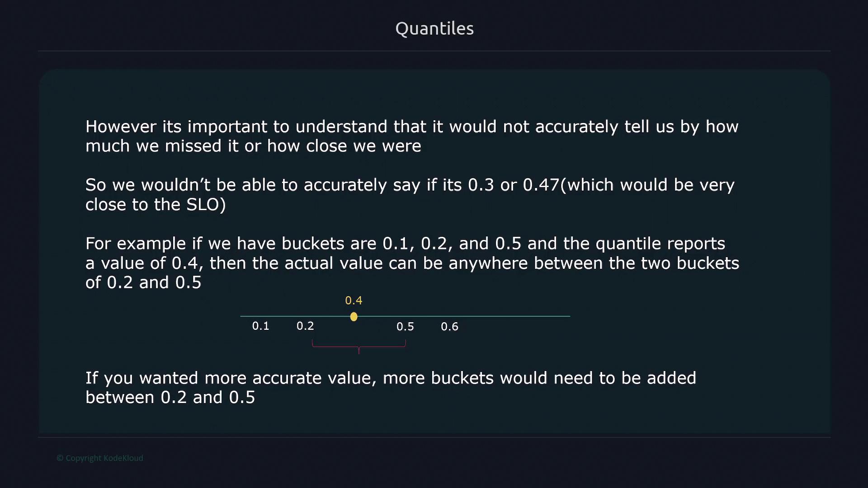The width and height of the screenshot is (868, 488).
Task: Select the "0.2" label under the number line
Action: pos(305,326)
